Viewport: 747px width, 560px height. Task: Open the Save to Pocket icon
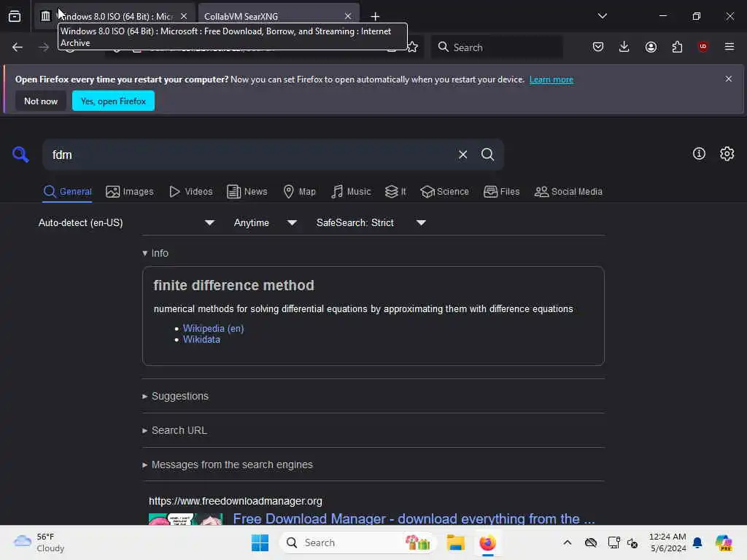point(598,47)
